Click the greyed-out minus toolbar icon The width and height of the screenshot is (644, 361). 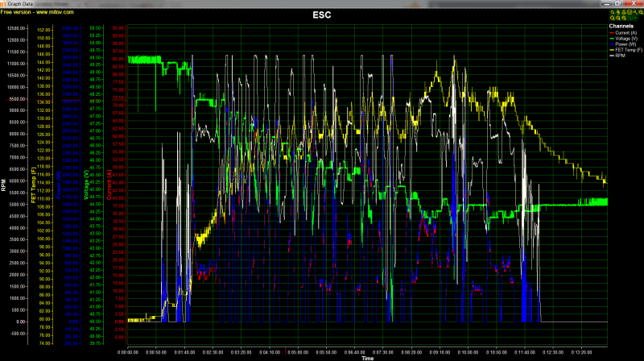click(628, 18)
